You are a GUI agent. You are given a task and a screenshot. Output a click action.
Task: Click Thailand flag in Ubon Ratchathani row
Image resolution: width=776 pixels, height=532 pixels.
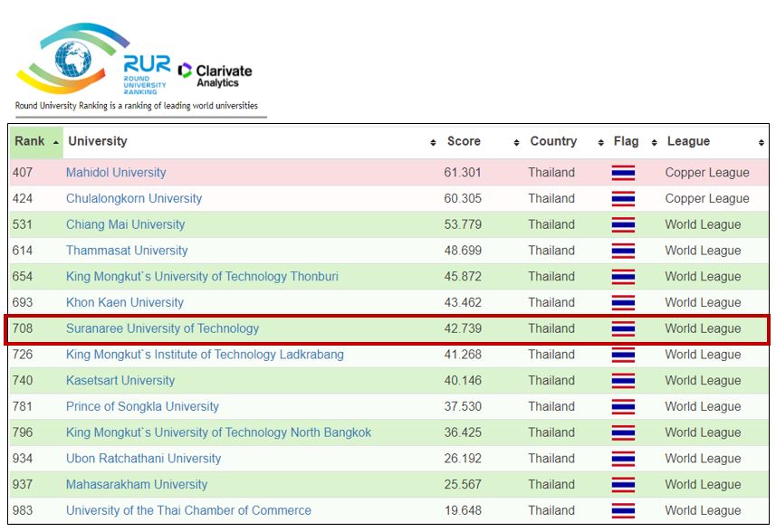pyautogui.click(x=623, y=459)
